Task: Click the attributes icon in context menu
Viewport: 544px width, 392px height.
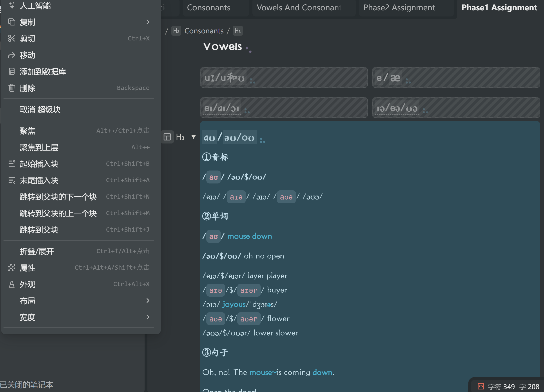Action: [x=11, y=267]
